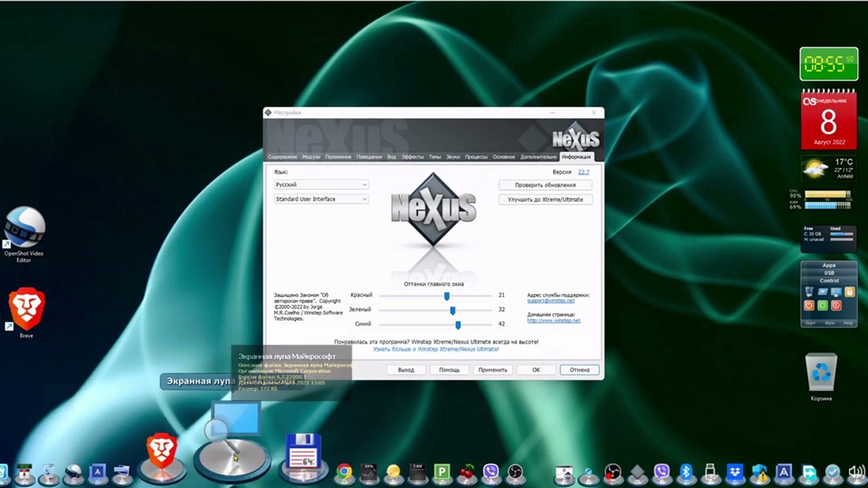The width and height of the screenshot is (868, 488).
Task: Open the blue check mark tray icon
Action: [x=833, y=472]
